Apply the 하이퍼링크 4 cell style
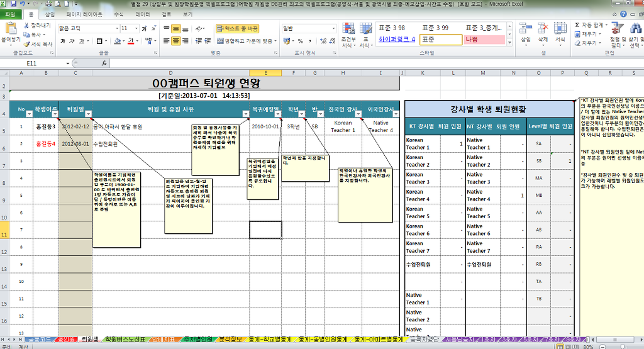 point(397,40)
